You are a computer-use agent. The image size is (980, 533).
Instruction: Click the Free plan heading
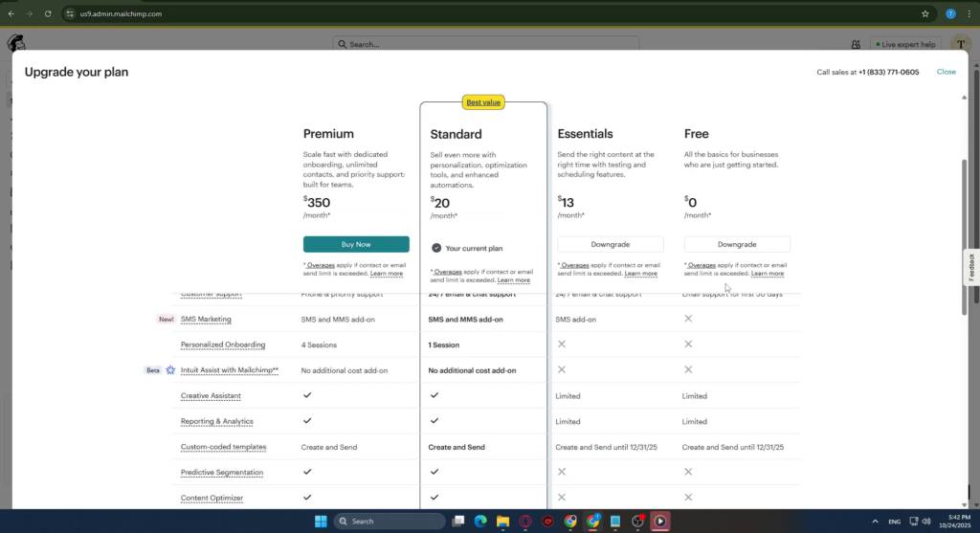point(697,134)
